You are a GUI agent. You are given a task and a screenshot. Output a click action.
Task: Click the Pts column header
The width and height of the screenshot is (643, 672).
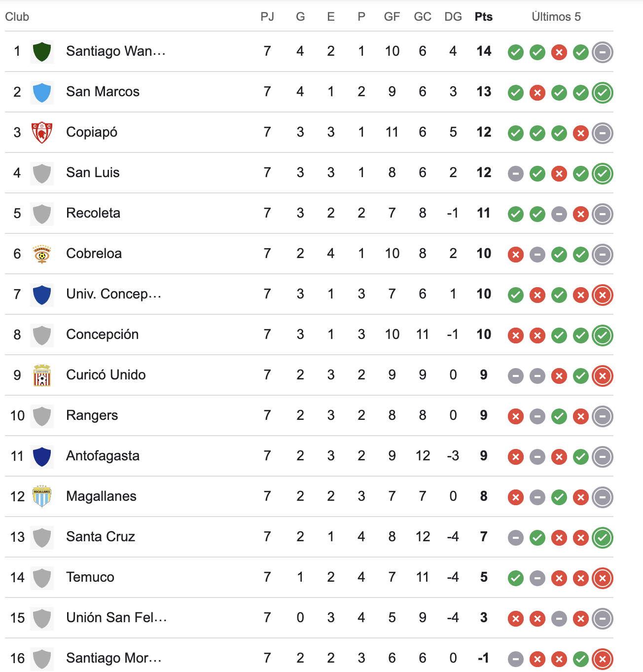click(483, 17)
